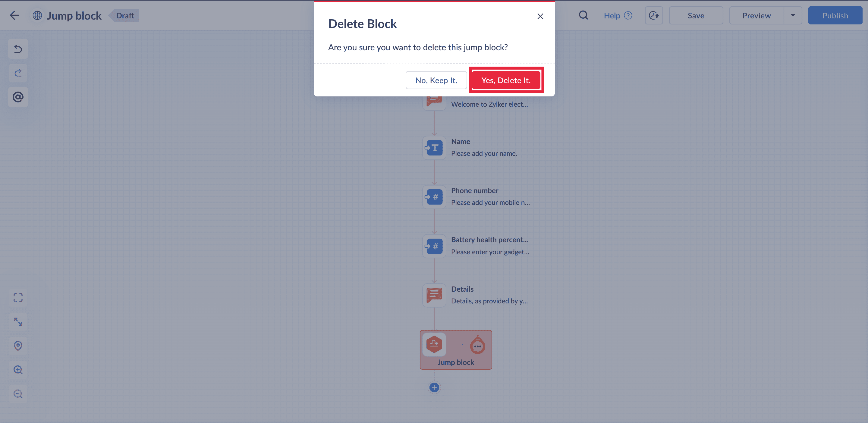Viewport: 868px width, 423px height.
Task: Publish the bot
Action: [x=835, y=15]
